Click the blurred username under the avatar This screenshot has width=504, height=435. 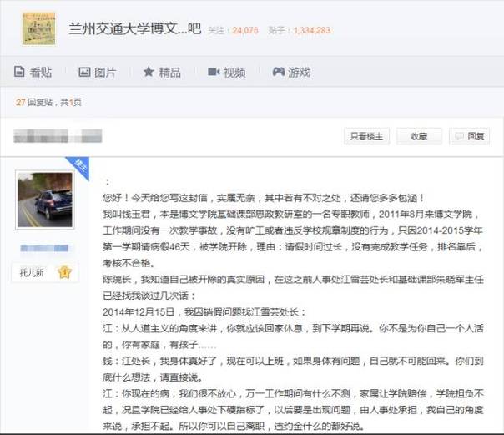[x=44, y=248]
